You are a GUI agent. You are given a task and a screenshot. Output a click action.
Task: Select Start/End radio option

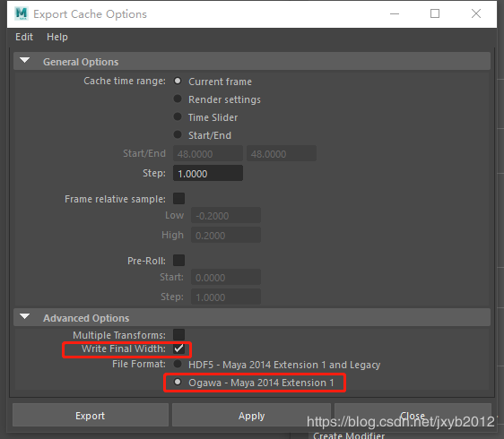(178, 135)
